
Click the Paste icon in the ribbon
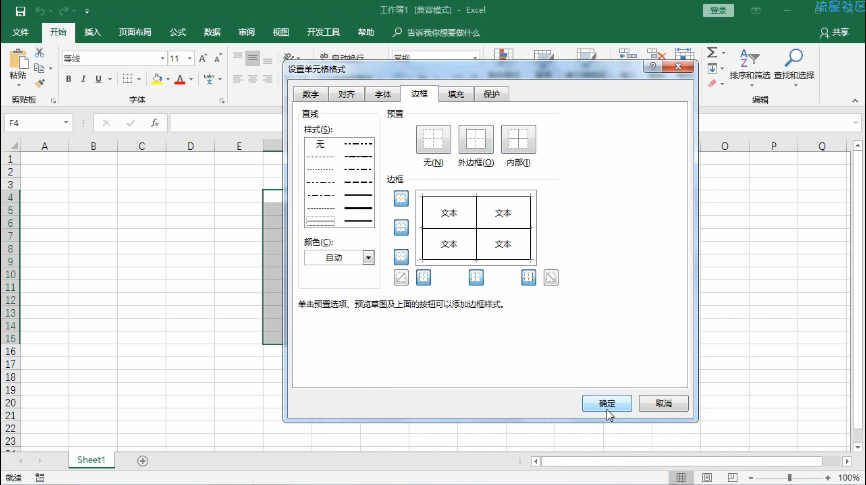(18, 60)
